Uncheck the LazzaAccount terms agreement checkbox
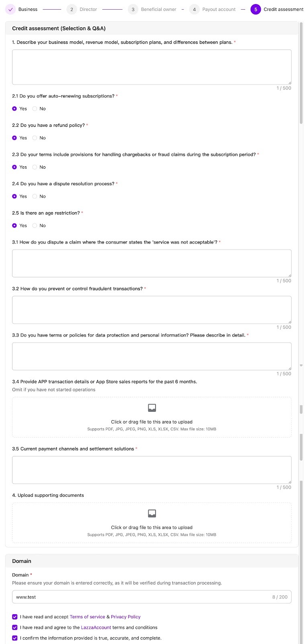Screen dimensions: 305x644 click(15, 627)
